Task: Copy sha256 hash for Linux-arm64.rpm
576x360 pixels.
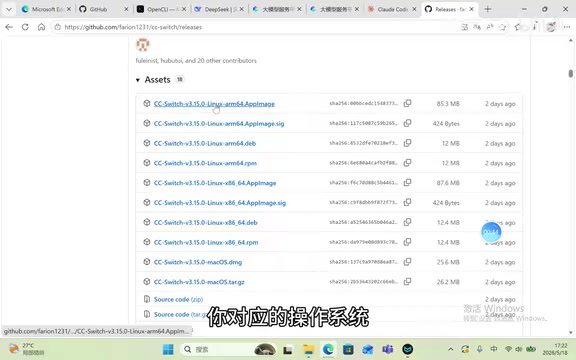Action: coord(407,163)
